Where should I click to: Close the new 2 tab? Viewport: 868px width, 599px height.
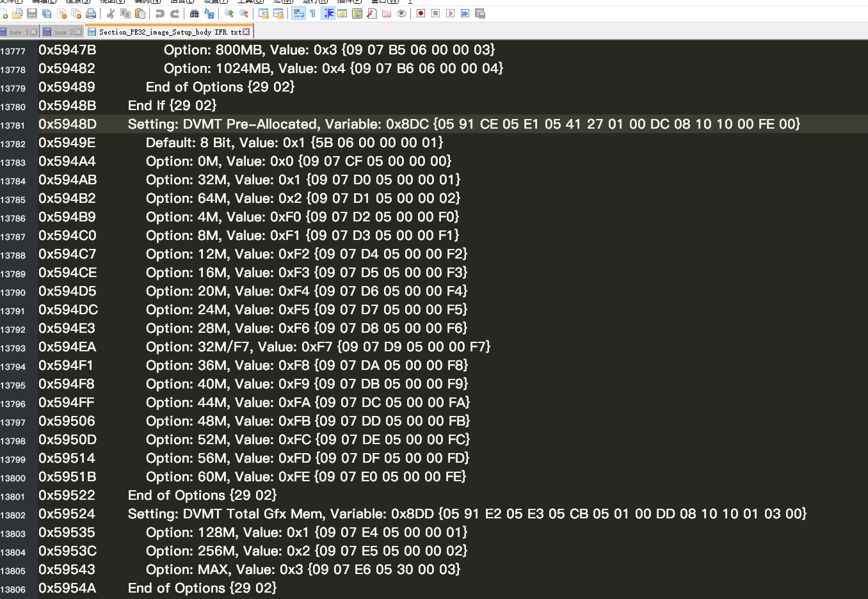(78, 30)
